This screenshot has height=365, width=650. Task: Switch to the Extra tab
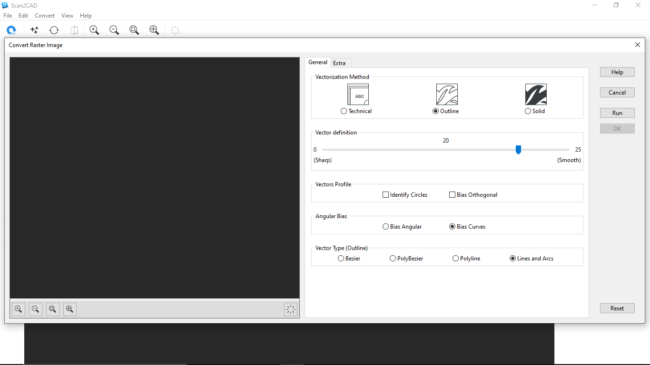[339, 63]
